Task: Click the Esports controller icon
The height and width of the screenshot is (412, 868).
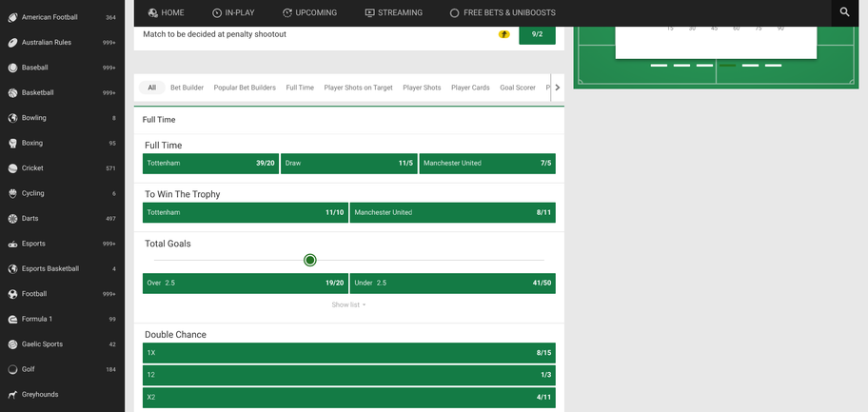Action: coord(12,244)
